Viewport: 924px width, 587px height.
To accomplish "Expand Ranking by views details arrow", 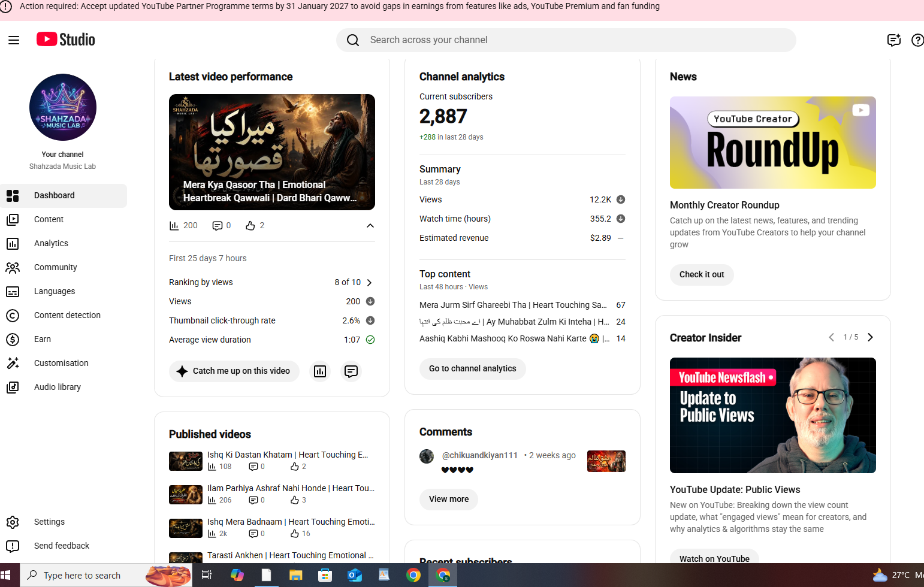I will (x=369, y=283).
